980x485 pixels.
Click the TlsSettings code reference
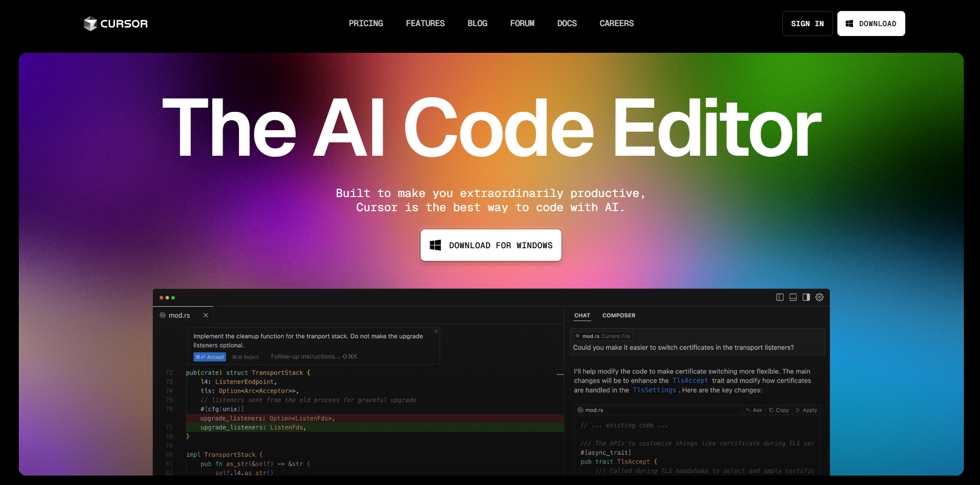[x=654, y=390]
